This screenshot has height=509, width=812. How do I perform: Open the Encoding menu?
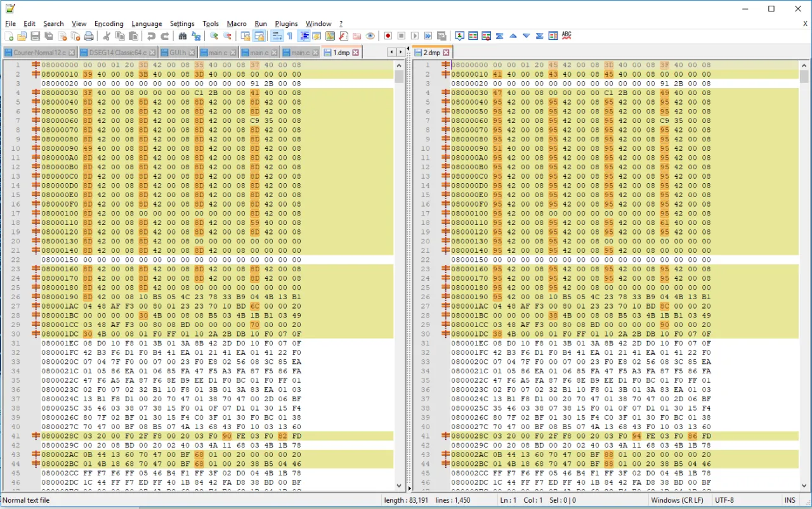(x=108, y=23)
